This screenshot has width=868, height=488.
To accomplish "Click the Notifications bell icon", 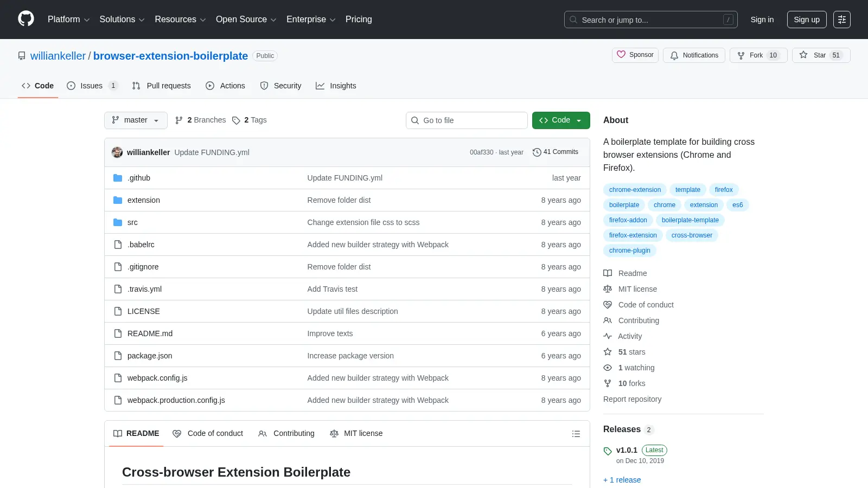I will coord(674,55).
